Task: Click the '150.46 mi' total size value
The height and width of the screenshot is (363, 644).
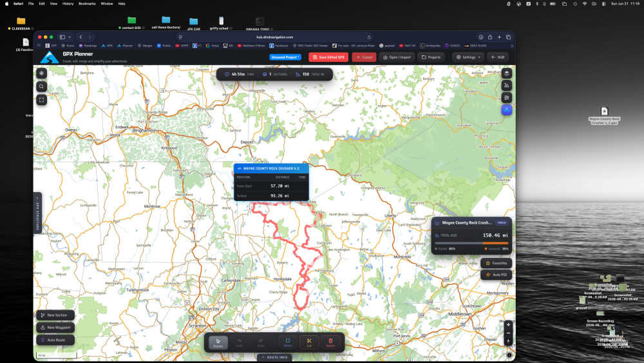Action: point(495,235)
